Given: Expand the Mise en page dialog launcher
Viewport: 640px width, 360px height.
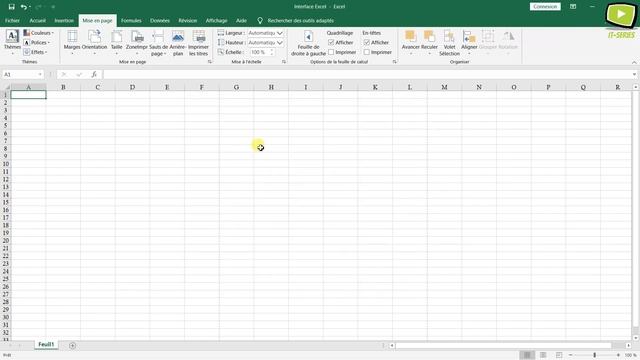Looking at the screenshot, I should 210,62.
